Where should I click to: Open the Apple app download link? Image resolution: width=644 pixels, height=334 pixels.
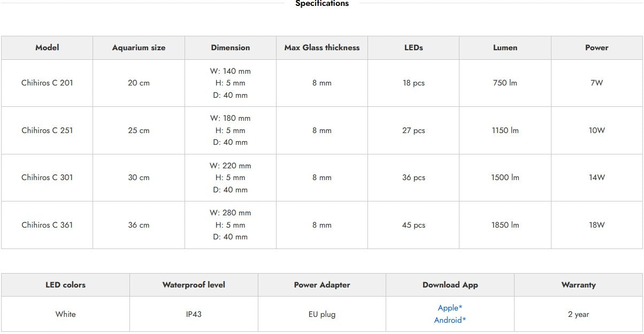pos(449,308)
